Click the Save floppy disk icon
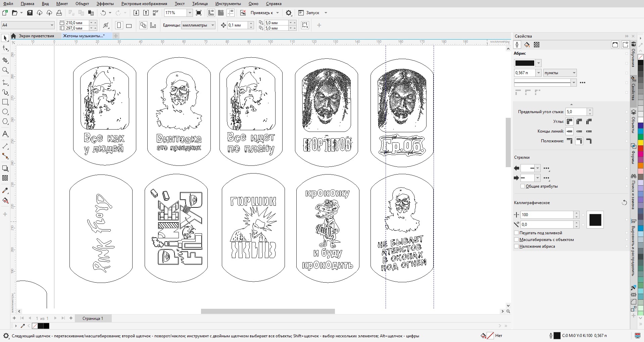 click(30, 13)
